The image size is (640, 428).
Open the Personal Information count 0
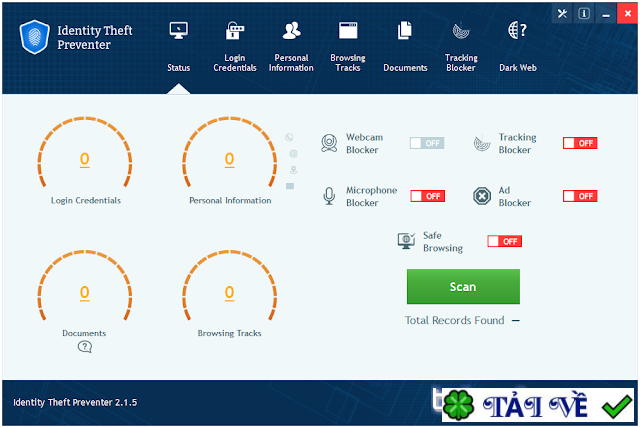229,160
